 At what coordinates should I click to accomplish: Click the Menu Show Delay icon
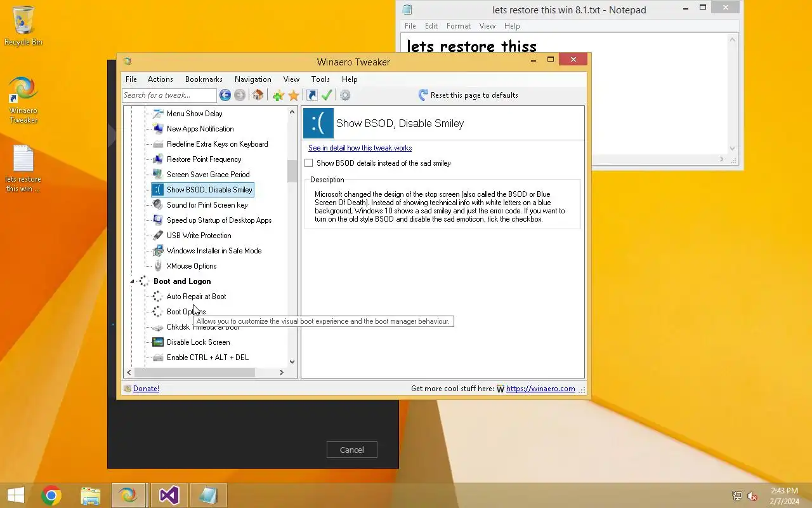pyautogui.click(x=158, y=114)
